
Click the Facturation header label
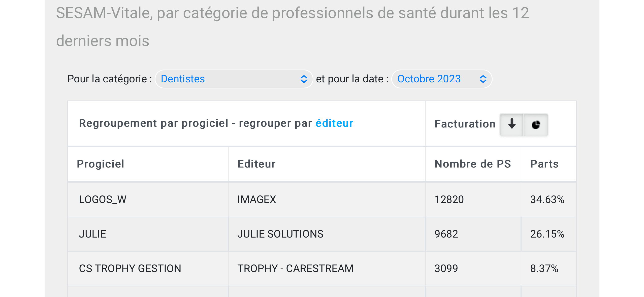coord(465,124)
